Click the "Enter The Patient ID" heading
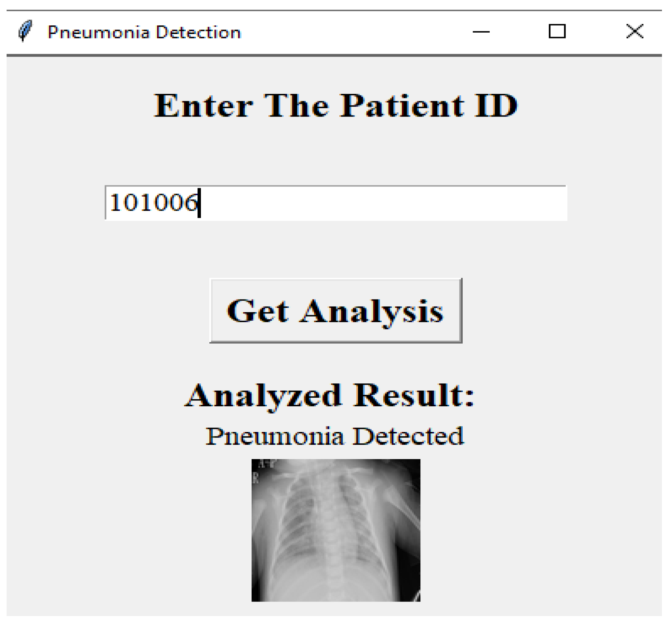The height and width of the screenshot is (623, 672). 335,106
